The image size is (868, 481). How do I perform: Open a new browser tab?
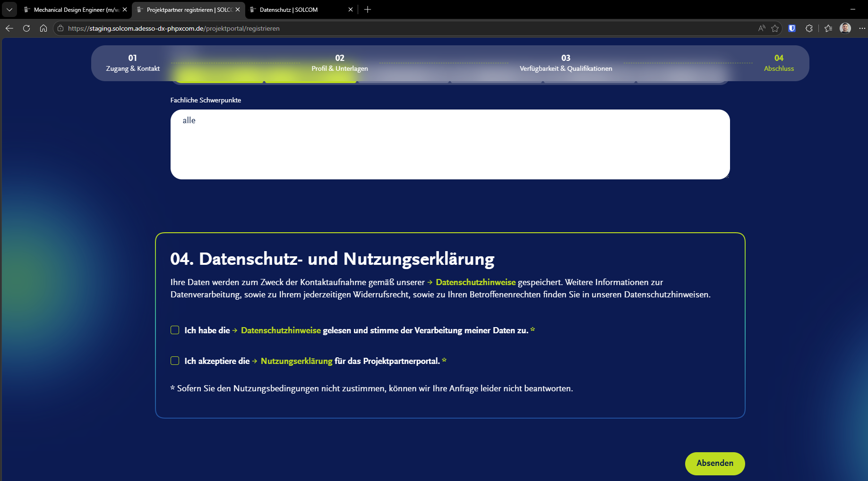click(x=368, y=9)
